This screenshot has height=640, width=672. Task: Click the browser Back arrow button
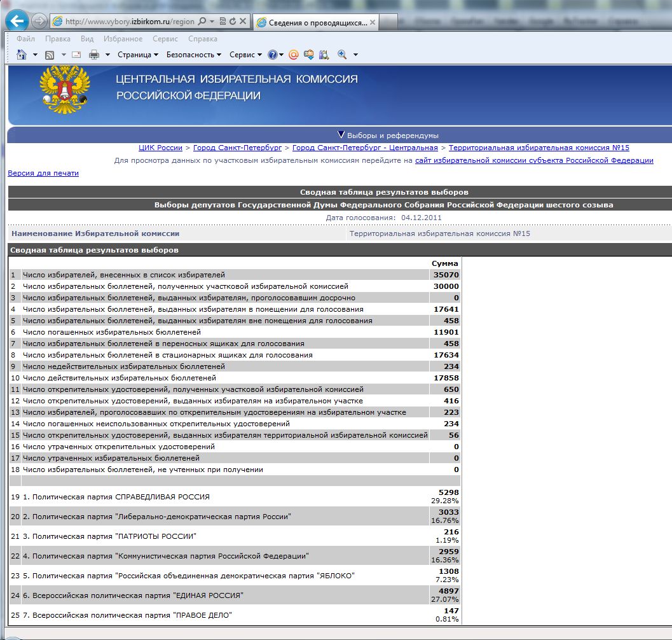point(17,21)
